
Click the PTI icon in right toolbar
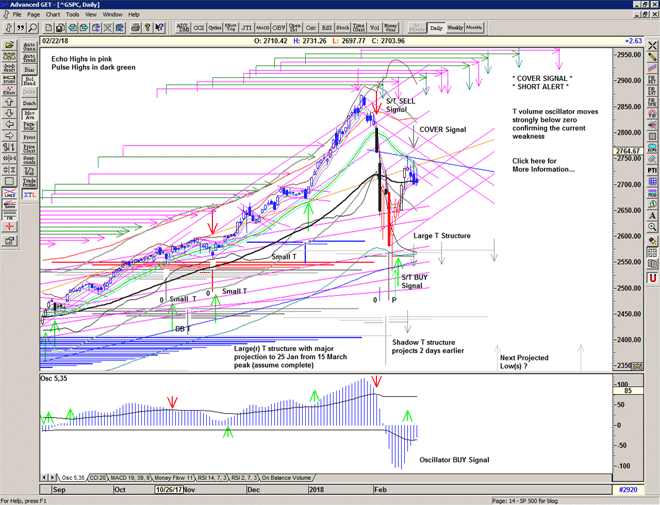pos(652,170)
